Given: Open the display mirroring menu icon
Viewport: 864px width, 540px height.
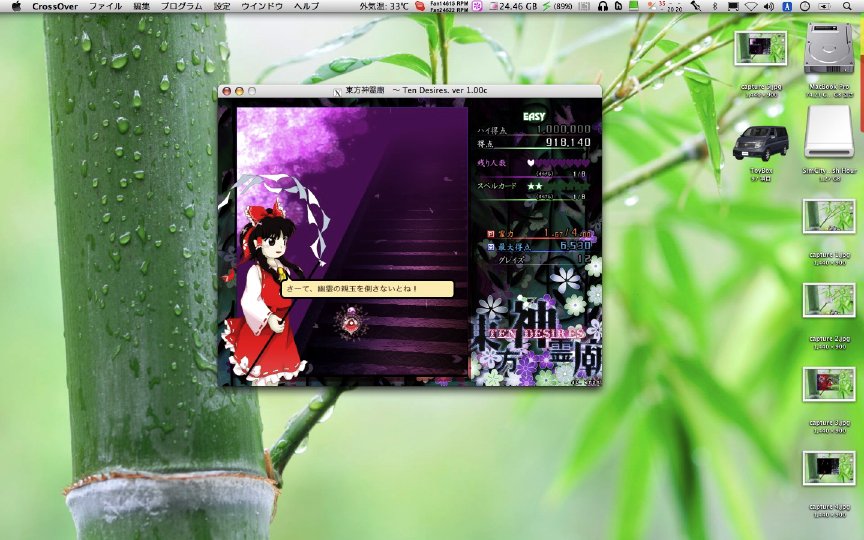Looking at the screenshot, I should (x=733, y=7).
